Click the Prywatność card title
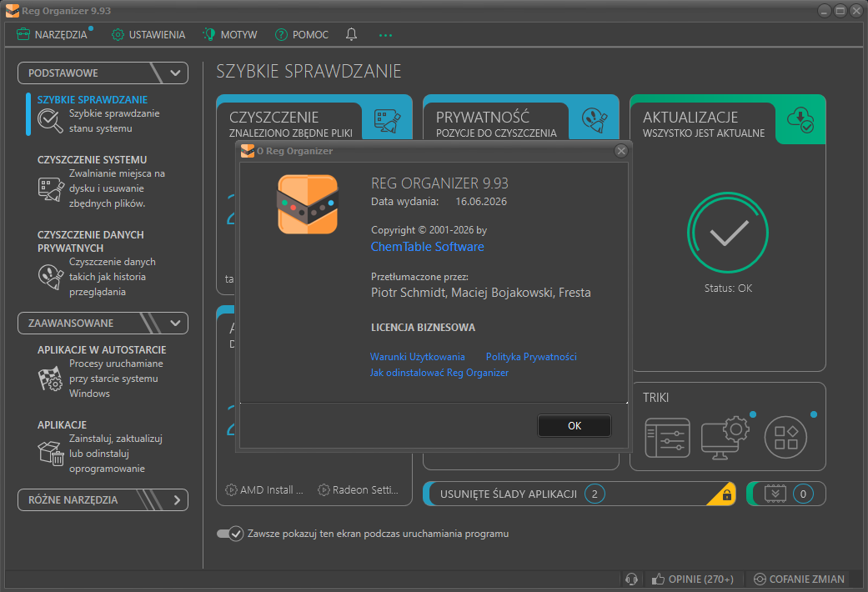 click(483, 118)
